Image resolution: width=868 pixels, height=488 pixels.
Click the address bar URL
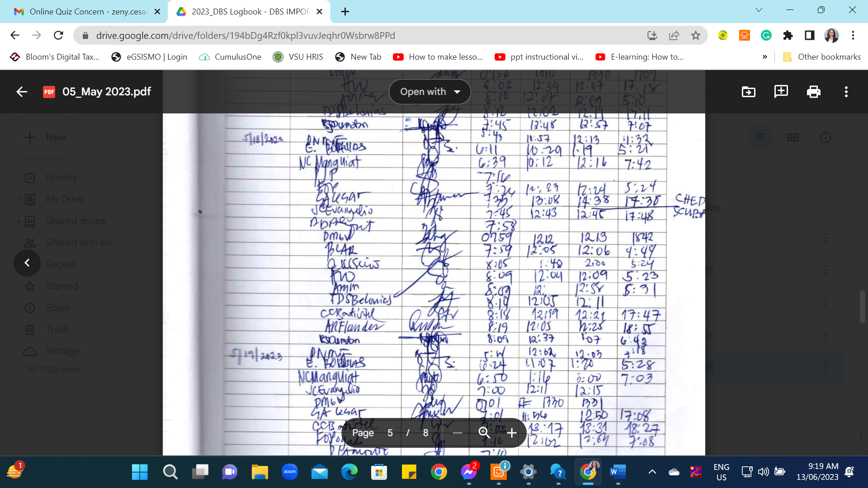tap(245, 35)
